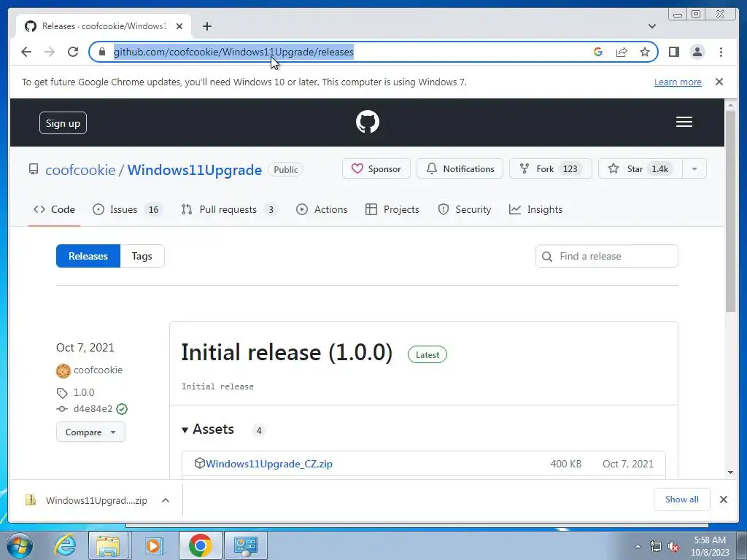This screenshot has width=747, height=560.
Task: Show all downloads
Action: 682,499
